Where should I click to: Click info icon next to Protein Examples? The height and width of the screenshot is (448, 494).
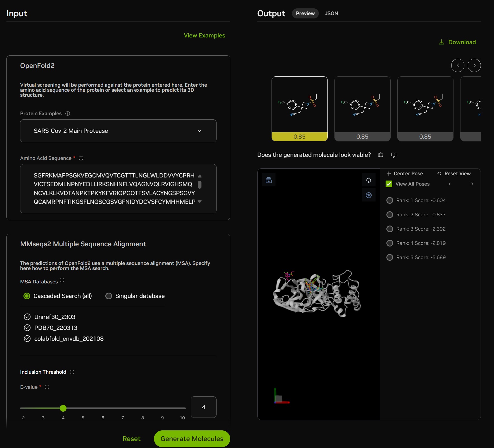(x=68, y=113)
